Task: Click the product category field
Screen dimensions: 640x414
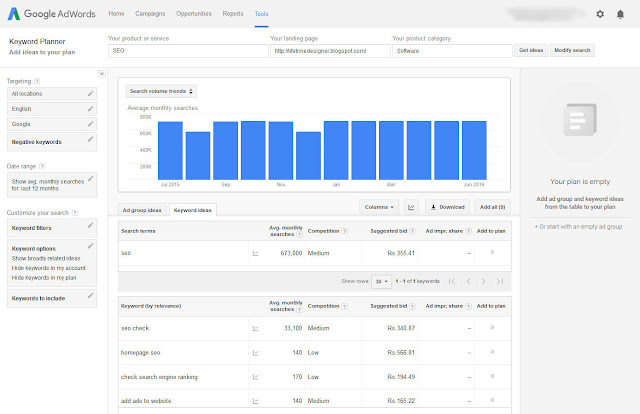Action: [x=452, y=51]
